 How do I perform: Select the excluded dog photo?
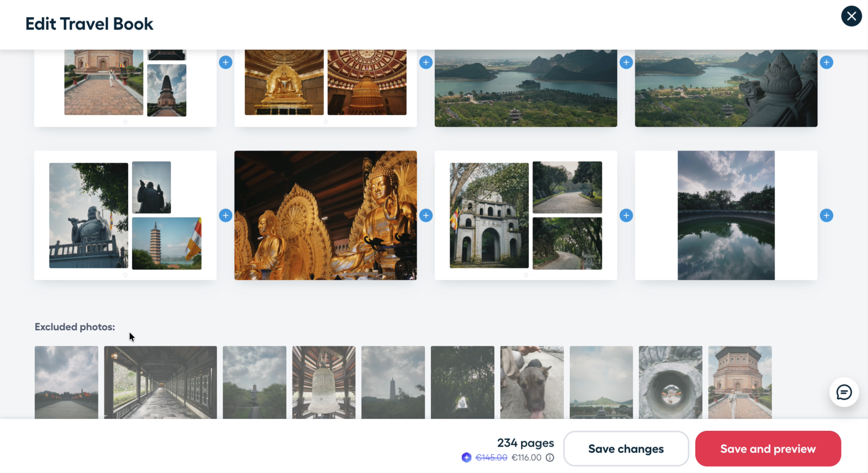(532, 382)
